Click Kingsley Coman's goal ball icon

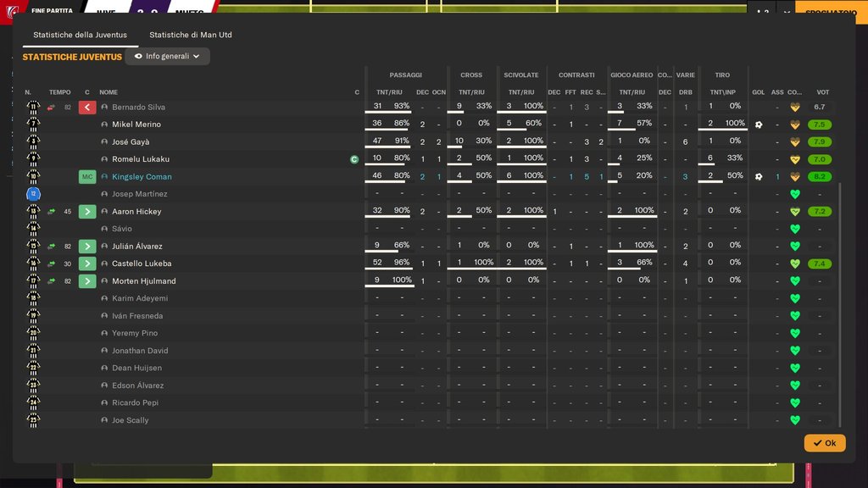point(759,176)
